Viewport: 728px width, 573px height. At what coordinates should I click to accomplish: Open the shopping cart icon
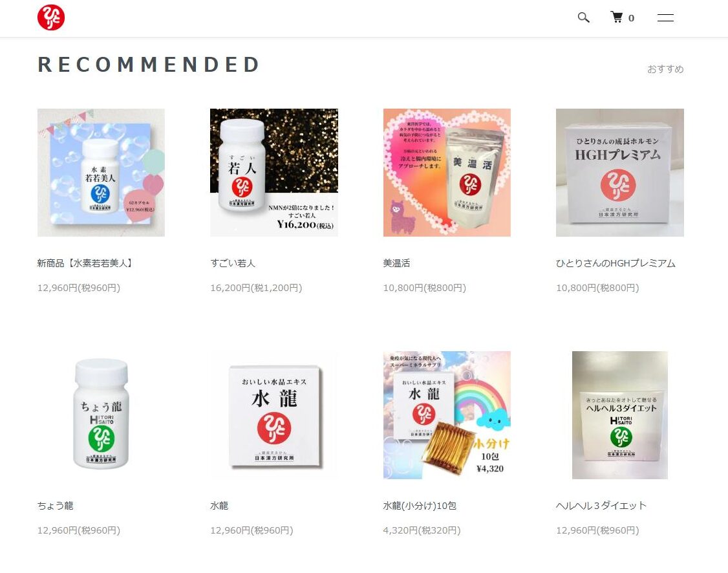click(x=617, y=17)
